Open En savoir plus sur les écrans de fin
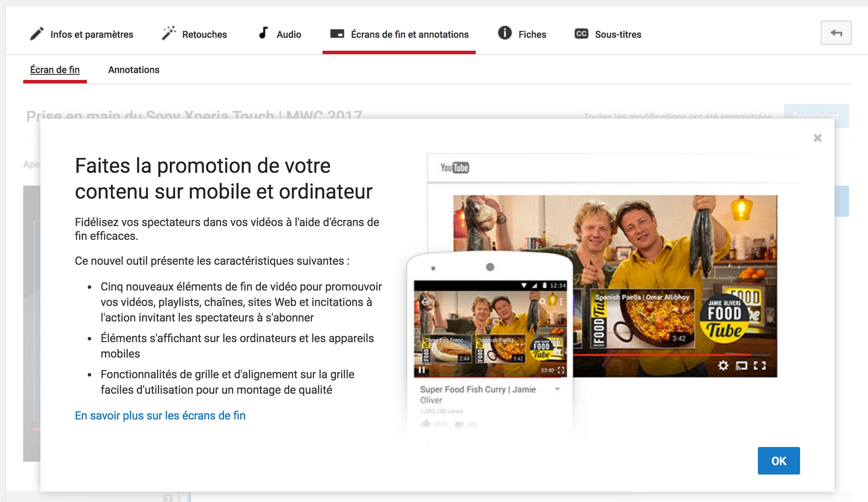Image resolution: width=868 pixels, height=502 pixels. [x=160, y=416]
